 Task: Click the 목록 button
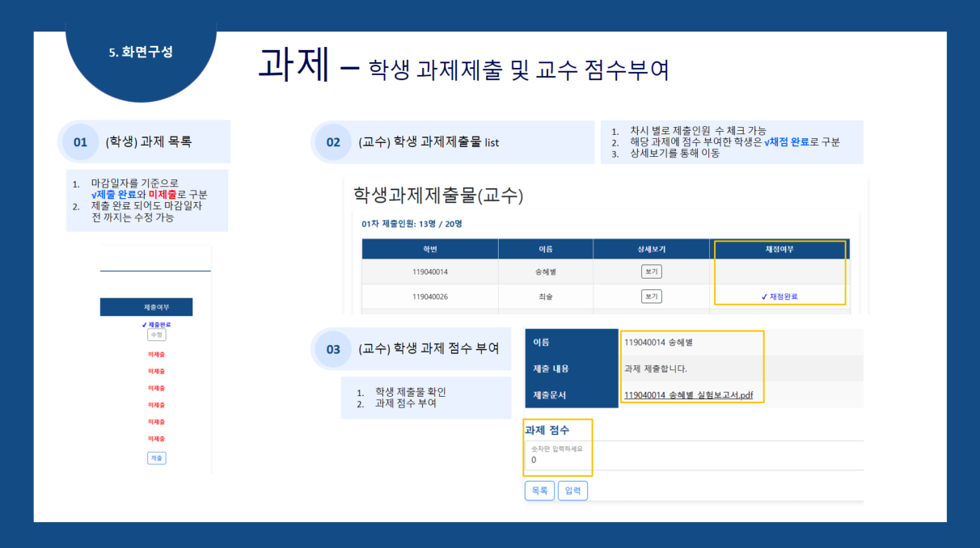[x=539, y=491]
